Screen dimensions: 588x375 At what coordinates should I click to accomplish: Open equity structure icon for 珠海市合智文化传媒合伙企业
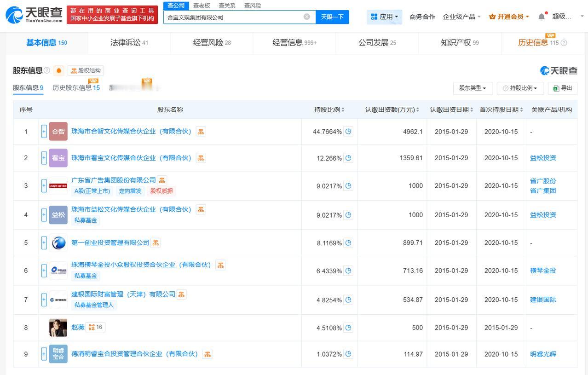pos(201,132)
